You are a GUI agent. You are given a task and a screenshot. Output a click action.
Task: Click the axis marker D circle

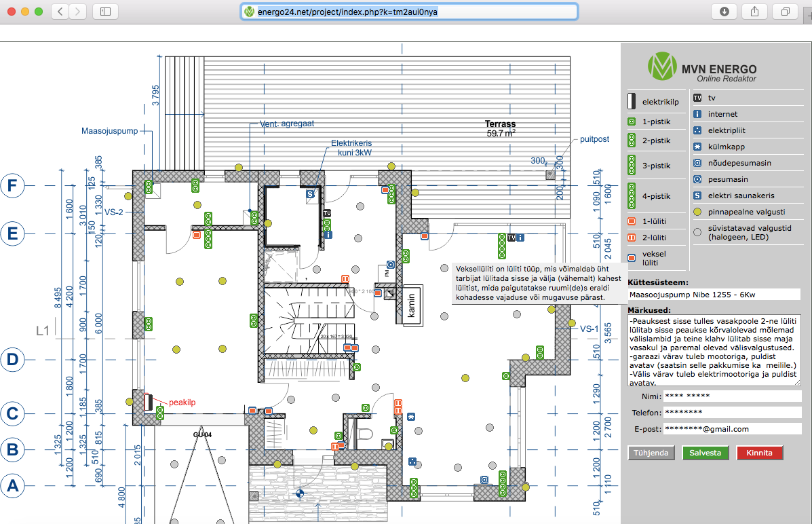12,359
